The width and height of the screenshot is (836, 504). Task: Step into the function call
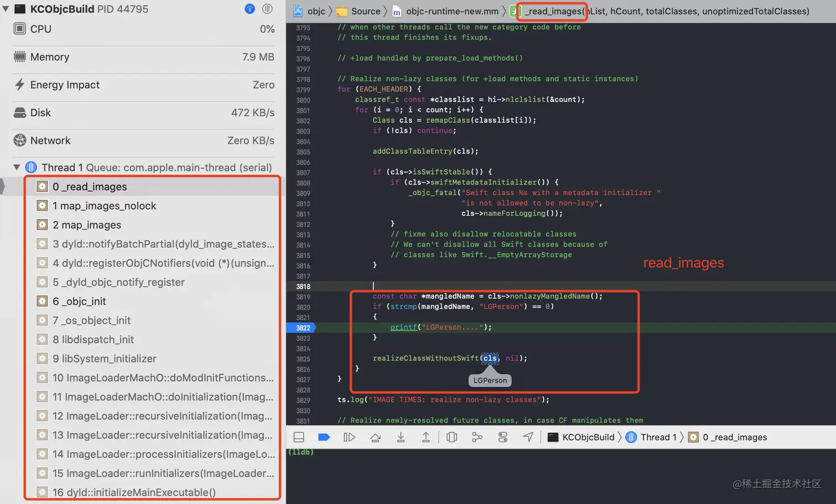[401, 437]
